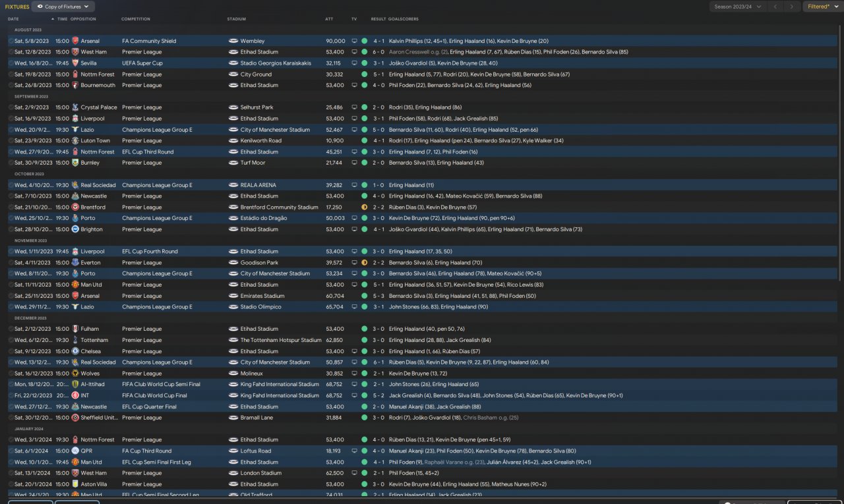844x504 pixels.
Task: Open goalscorer Kyle Walker (34) in the Luton row
Action: pyautogui.click(x=544, y=140)
